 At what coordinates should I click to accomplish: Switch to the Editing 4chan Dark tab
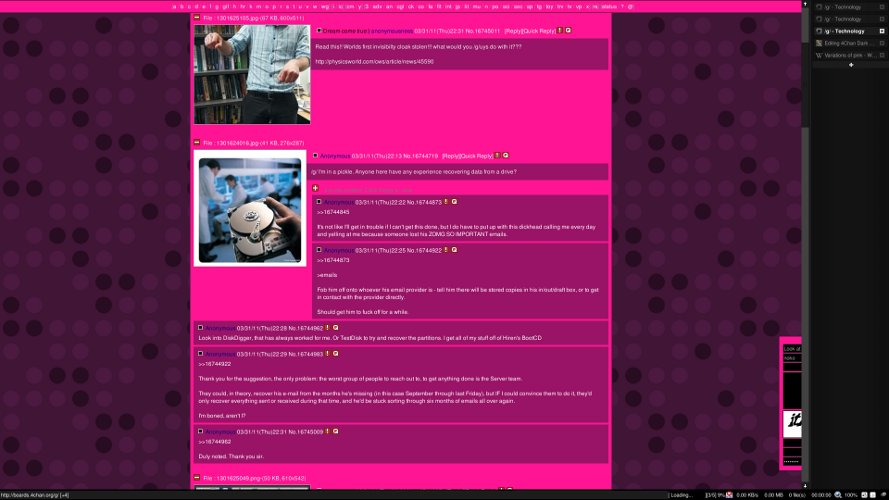coord(849,43)
